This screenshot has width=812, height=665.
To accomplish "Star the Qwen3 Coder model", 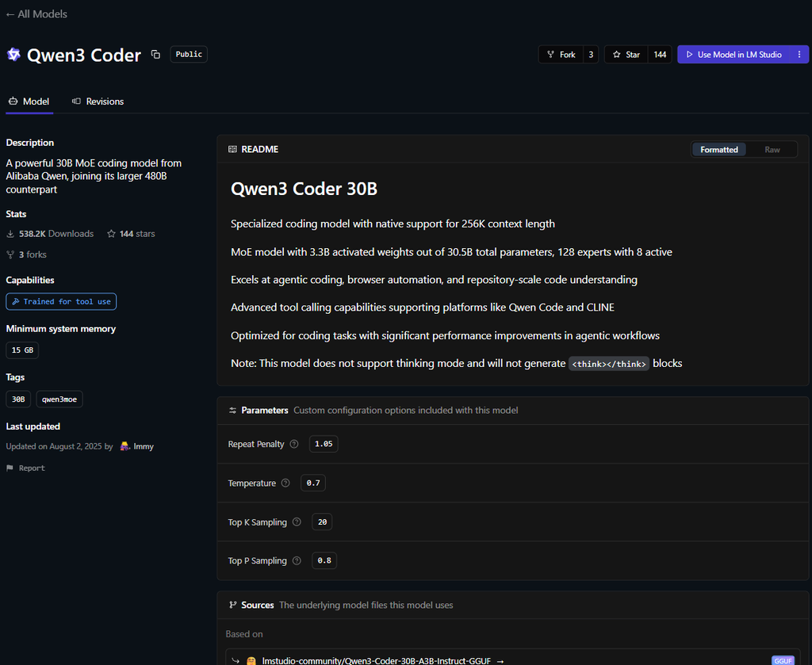I will (x=626, y=55).
